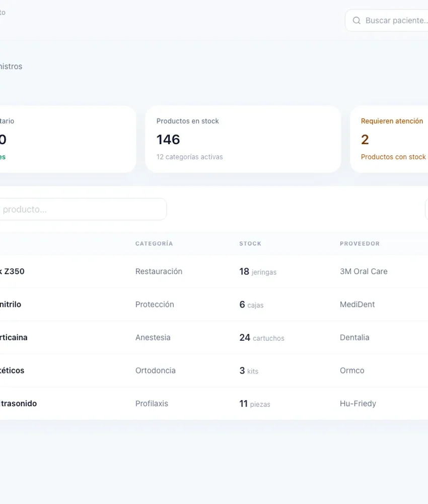Select the Profilaxis category cell
The height and width of the screenshot is (504, 428).
pyautogui.click(x=152, y=404)
